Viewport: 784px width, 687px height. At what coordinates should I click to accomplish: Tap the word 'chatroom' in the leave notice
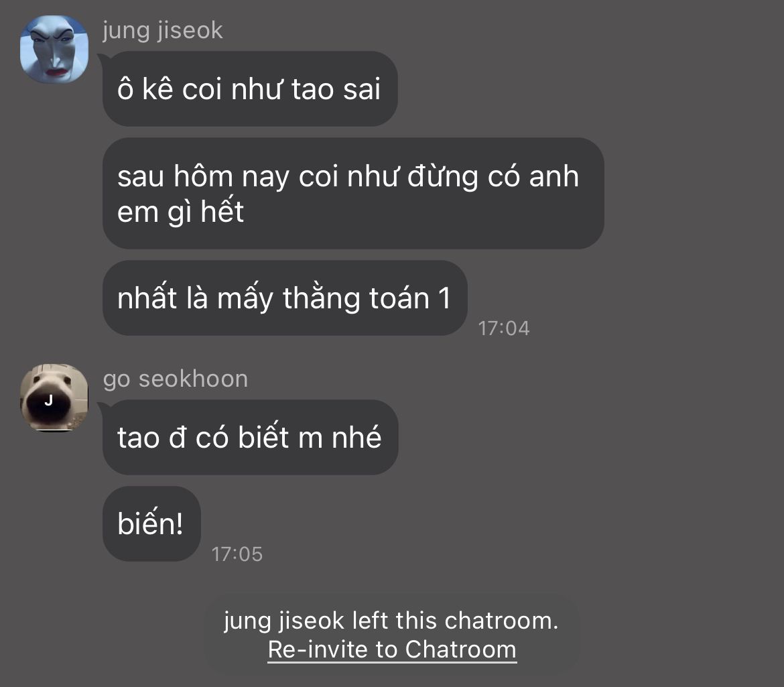click(501, 621)
